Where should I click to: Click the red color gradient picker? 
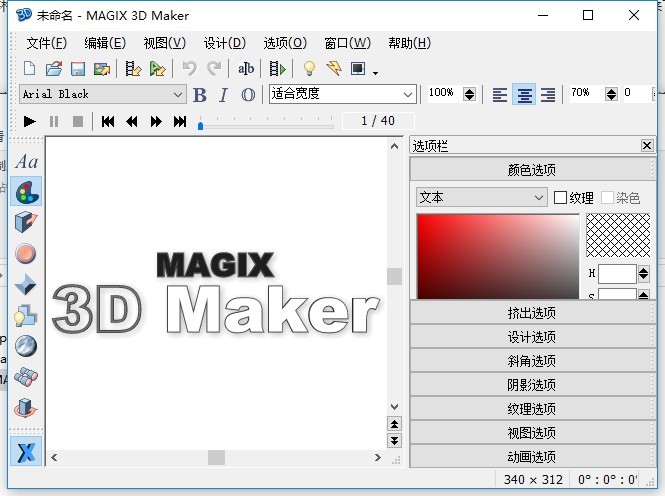point(498,256)
